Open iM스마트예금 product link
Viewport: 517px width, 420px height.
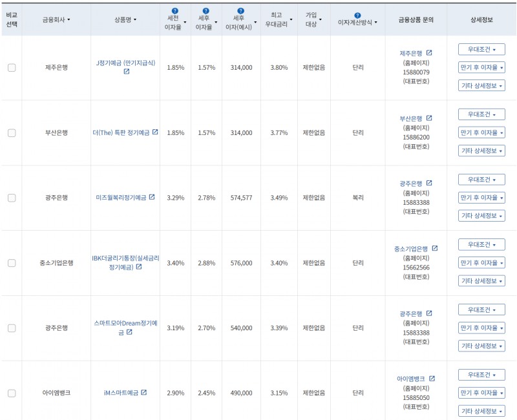point(121,393)
